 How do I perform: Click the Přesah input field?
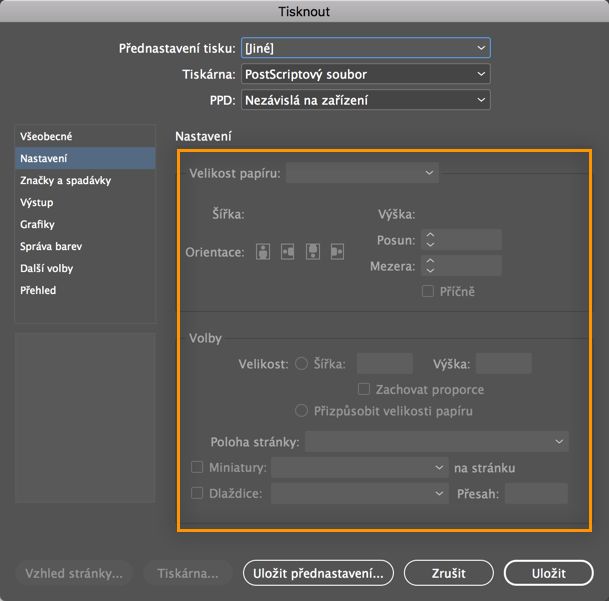536,493
